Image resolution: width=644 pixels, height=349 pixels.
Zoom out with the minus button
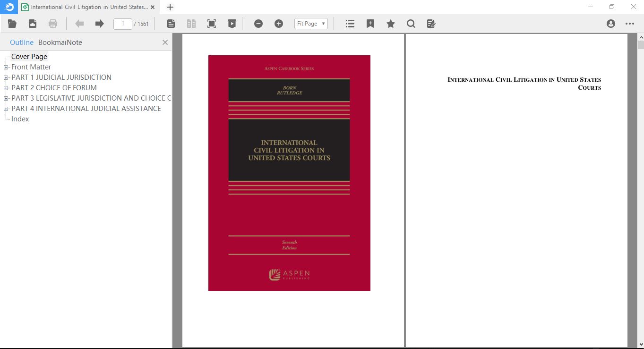pos(258,24)
